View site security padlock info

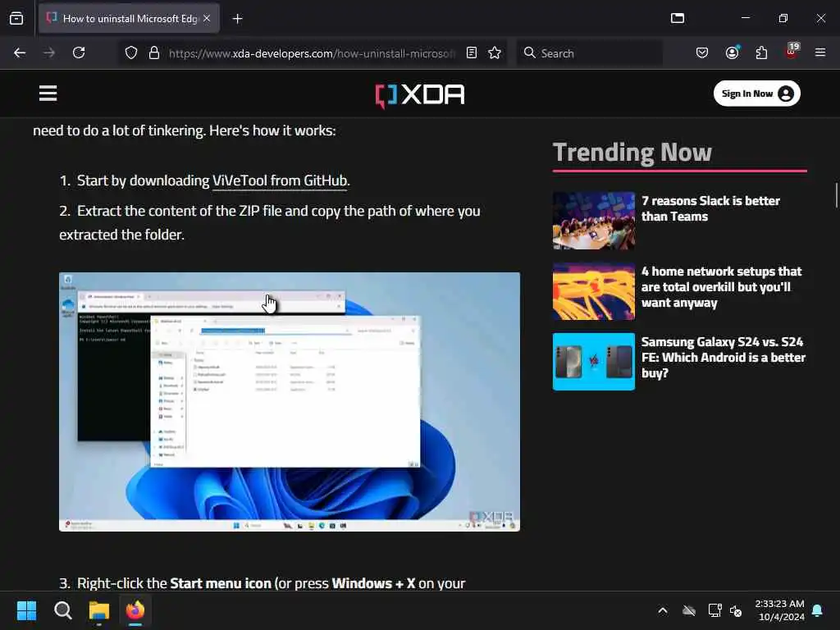[x=154, y=52]
